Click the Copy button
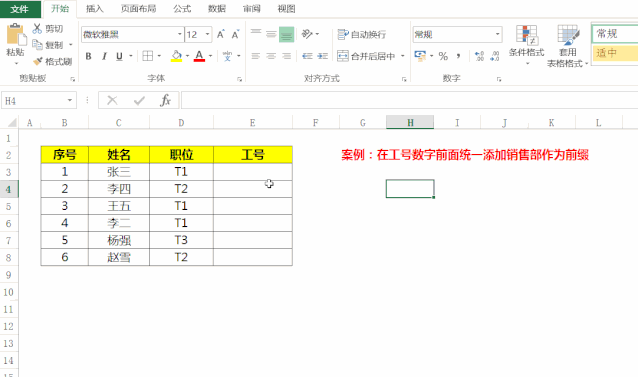This screenshot has height=377, width=638. [x=48, y=45]
